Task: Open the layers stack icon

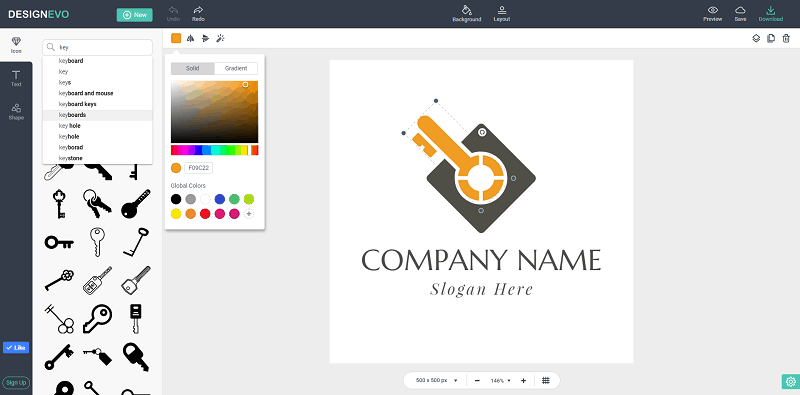Action: (x=756, y=38)
